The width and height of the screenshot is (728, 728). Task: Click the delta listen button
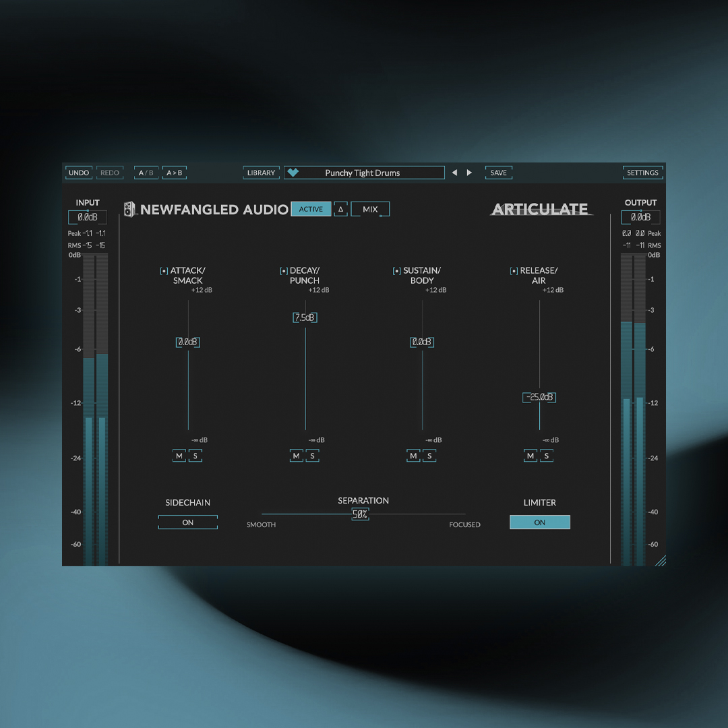pos(340,209)
